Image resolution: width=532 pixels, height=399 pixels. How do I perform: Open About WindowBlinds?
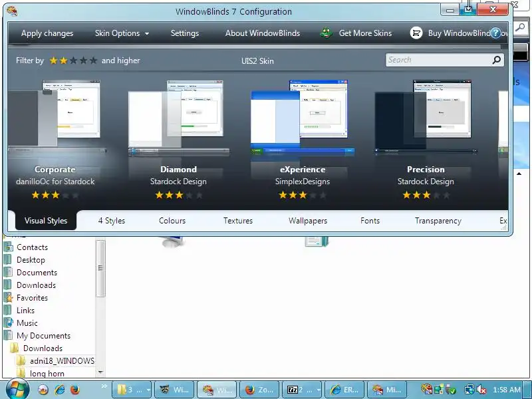[263, 33]
